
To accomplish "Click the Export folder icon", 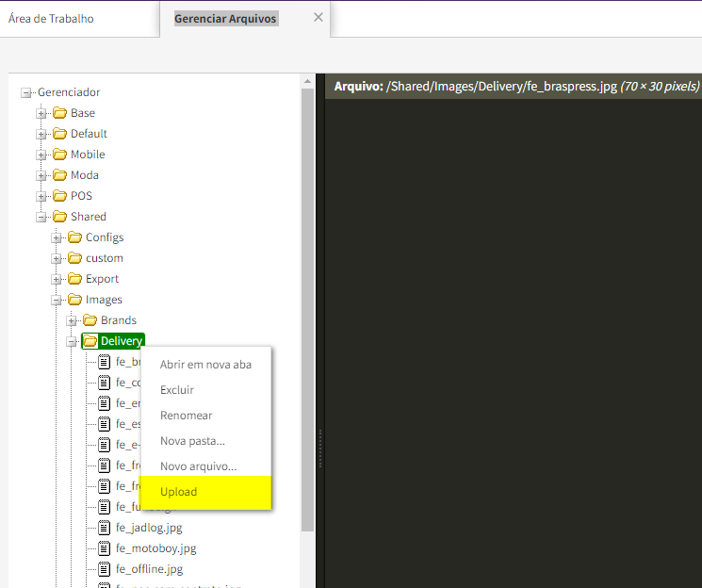I will pyautogui.click(x=74, y=279).
